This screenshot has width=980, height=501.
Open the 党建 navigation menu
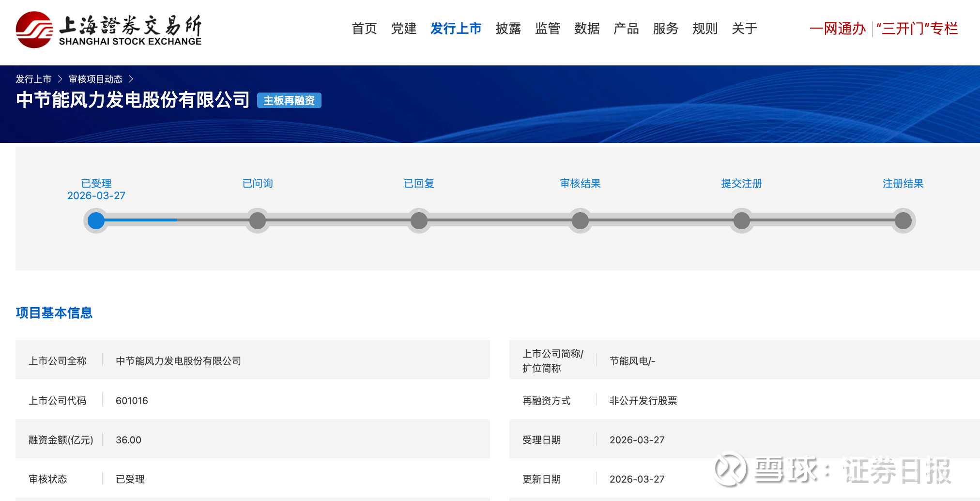point(404,29)
